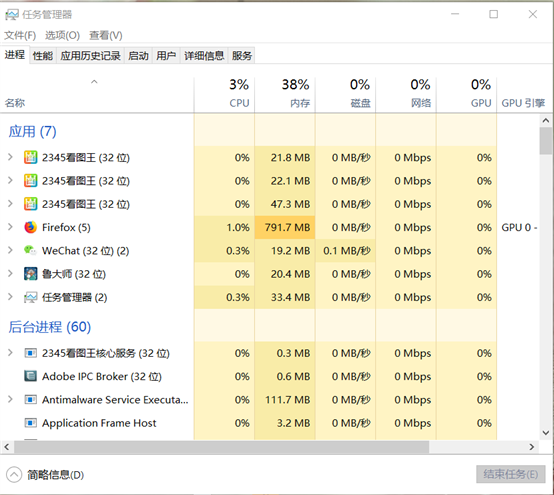The height and width of the screenshot is (495, 554).
Task: Click the vertical scrollbar down arrow
Action: [546, 433]
